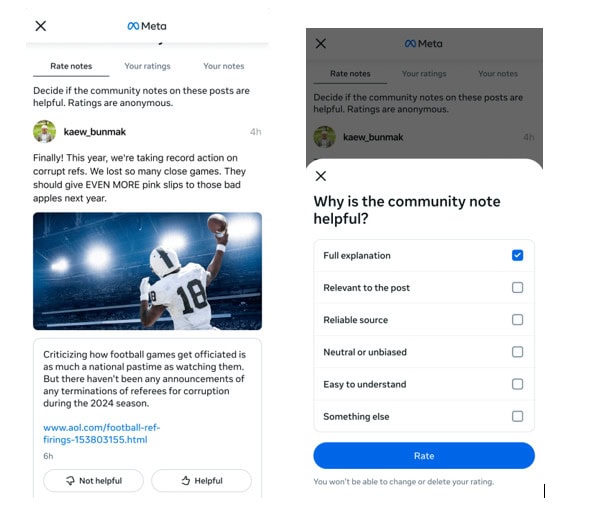Screen dimensions: 611x511
Task: Enable the Neutral or unbiased option
Action: pyautogui.click(x=517, y=352)
